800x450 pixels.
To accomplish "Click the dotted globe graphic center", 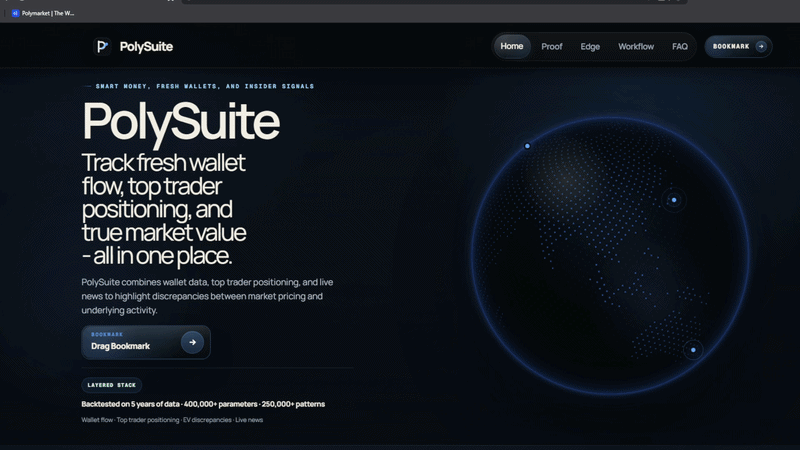I will 610,257.
